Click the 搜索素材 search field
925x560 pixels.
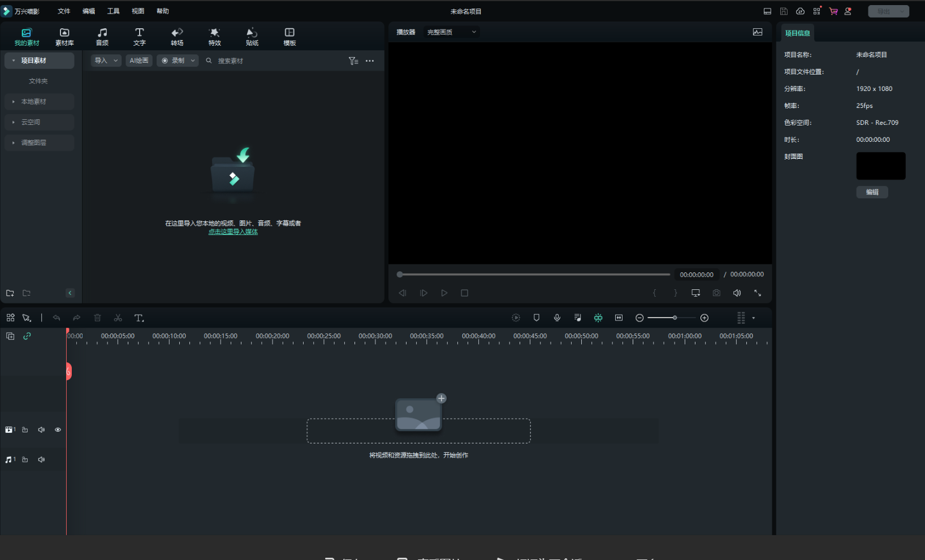271,61
